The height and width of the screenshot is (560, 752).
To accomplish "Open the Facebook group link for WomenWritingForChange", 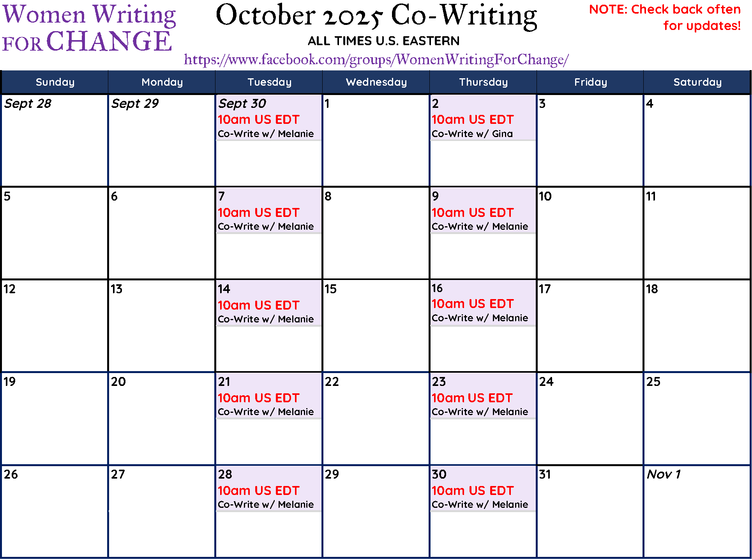I will tap(376, 60).
